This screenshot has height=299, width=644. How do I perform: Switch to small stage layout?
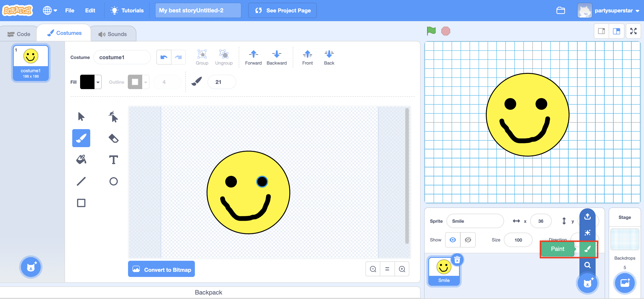pos(601,31)
